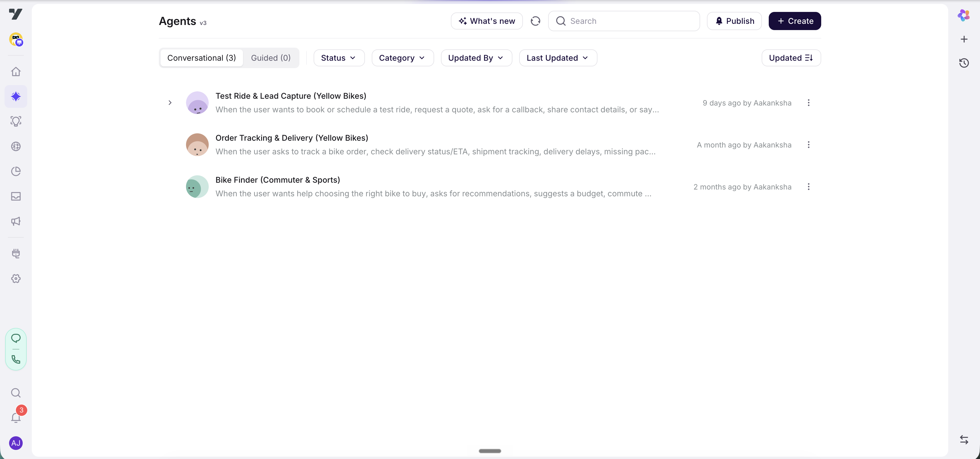Click '2 months ago by Aakanksha' text
Image resolution: width=980 pixels, height=459 pixels.
[742, 187]
